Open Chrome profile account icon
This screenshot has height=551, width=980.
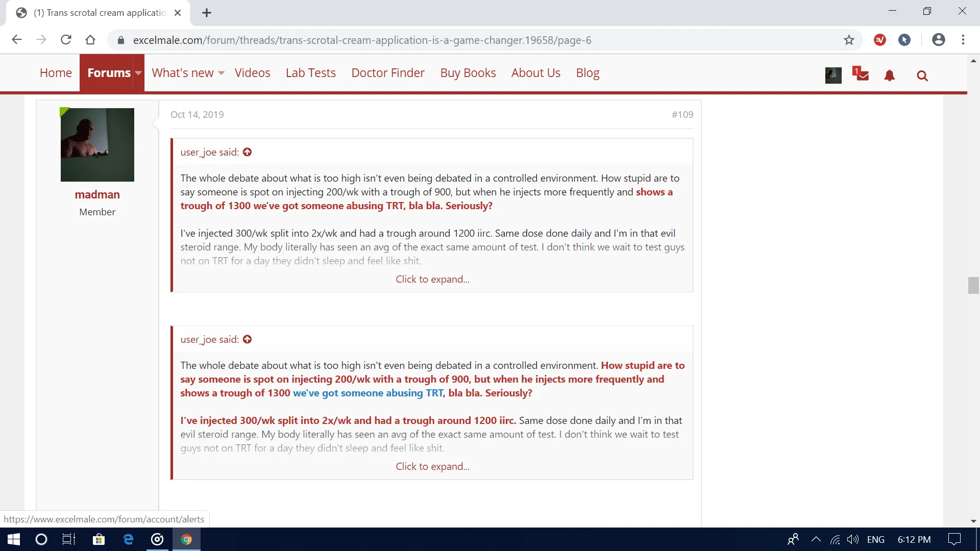tap(938, 40)
